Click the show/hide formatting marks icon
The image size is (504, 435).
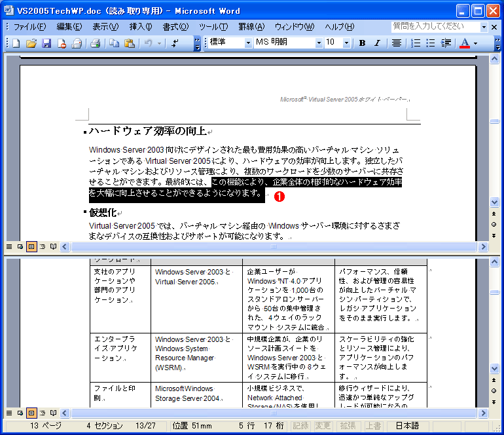[x=175, y=43]
